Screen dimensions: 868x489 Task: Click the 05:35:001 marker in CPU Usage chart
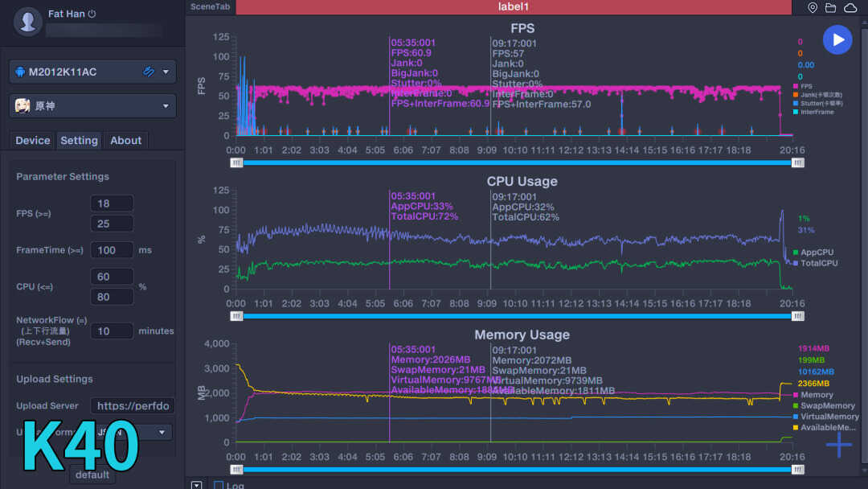[x=413, y=196]
